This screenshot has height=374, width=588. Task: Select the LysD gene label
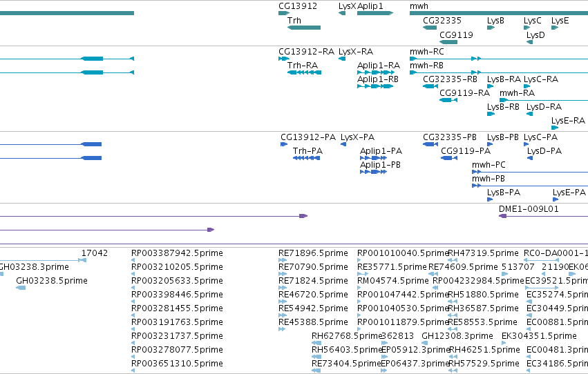pos(535,35)
